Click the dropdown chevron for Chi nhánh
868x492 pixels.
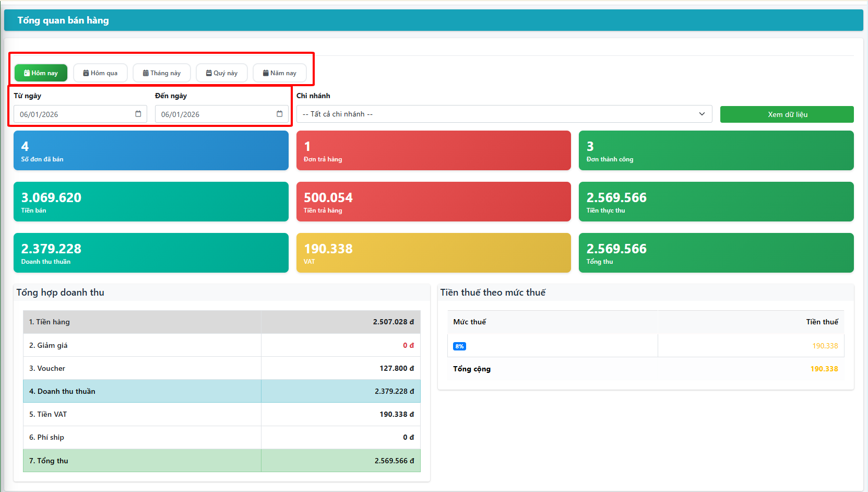point(702,114)
